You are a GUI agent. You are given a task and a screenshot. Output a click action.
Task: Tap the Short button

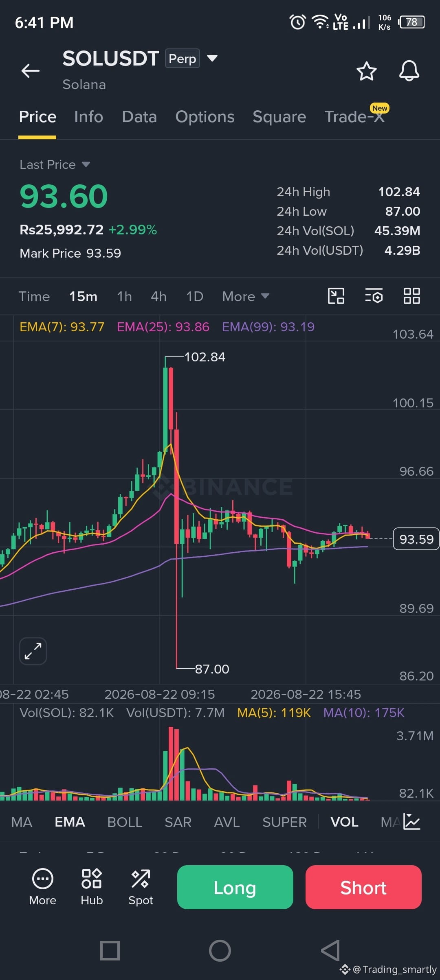(363, 887)
